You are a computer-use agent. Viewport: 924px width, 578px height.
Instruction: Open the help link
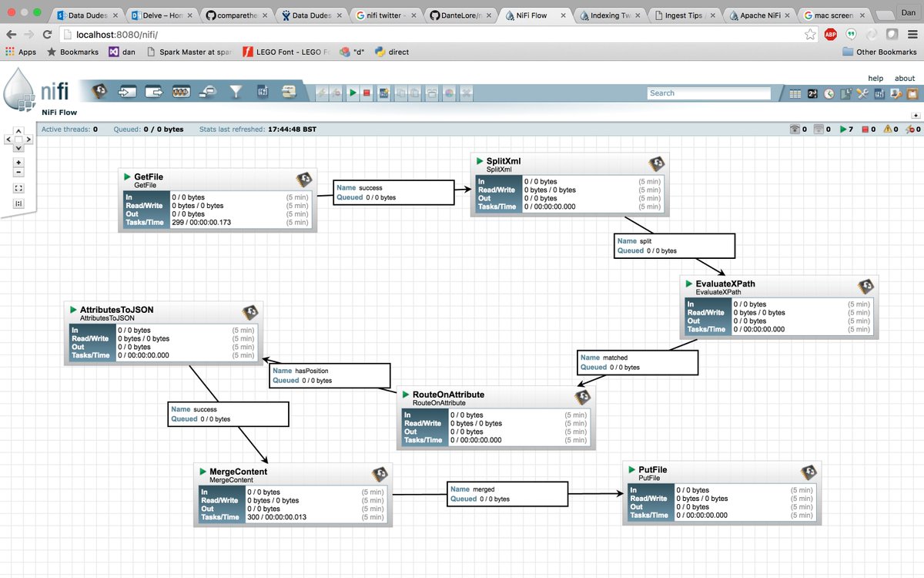(875, 78)
